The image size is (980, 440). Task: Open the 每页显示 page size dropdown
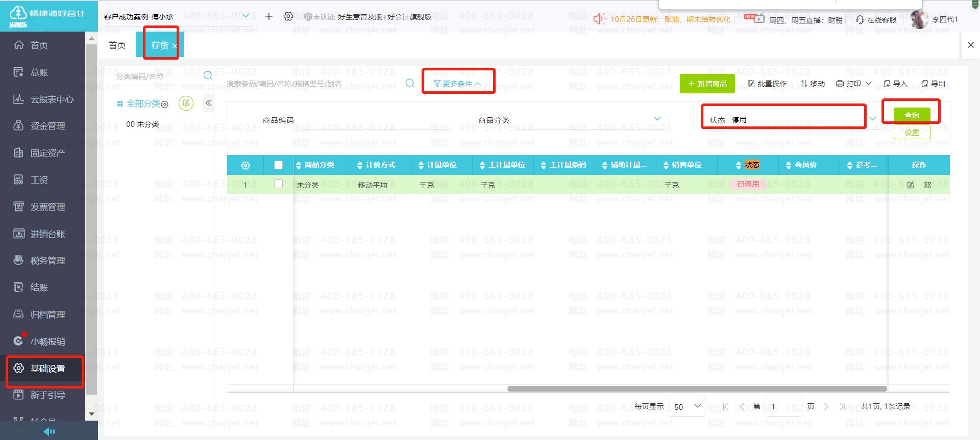point(687,406)
